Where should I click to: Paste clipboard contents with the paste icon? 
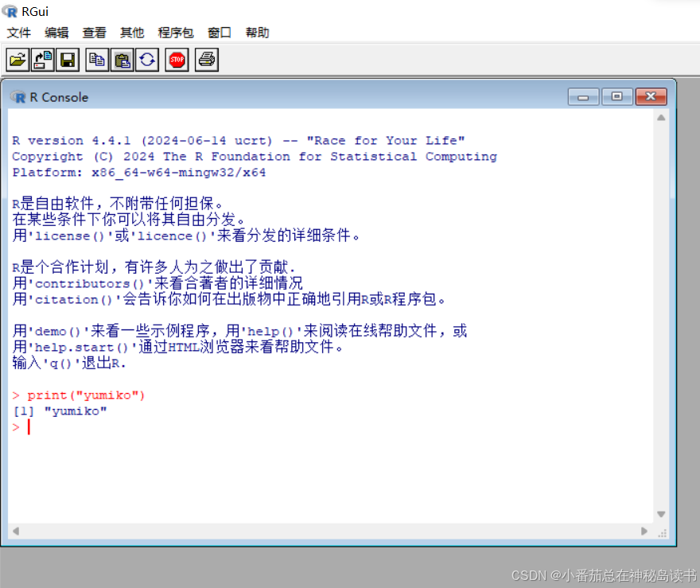122,59
